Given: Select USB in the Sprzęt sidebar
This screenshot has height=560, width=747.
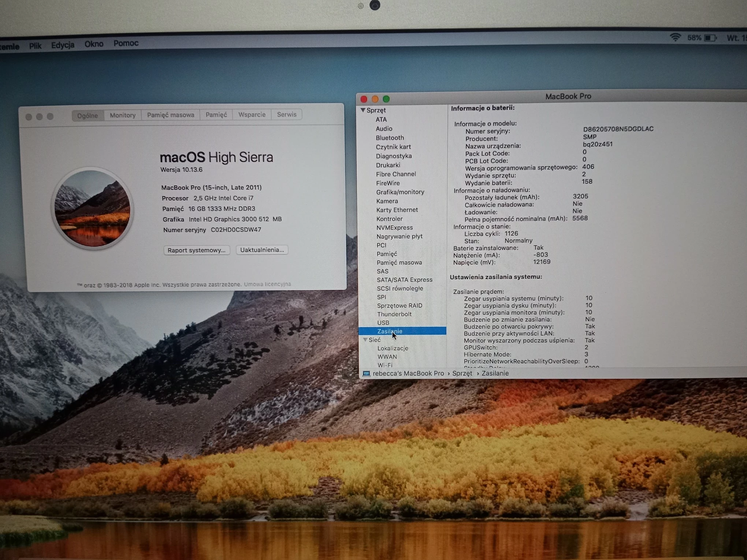Looking at the screenshot, I should 383,322.
